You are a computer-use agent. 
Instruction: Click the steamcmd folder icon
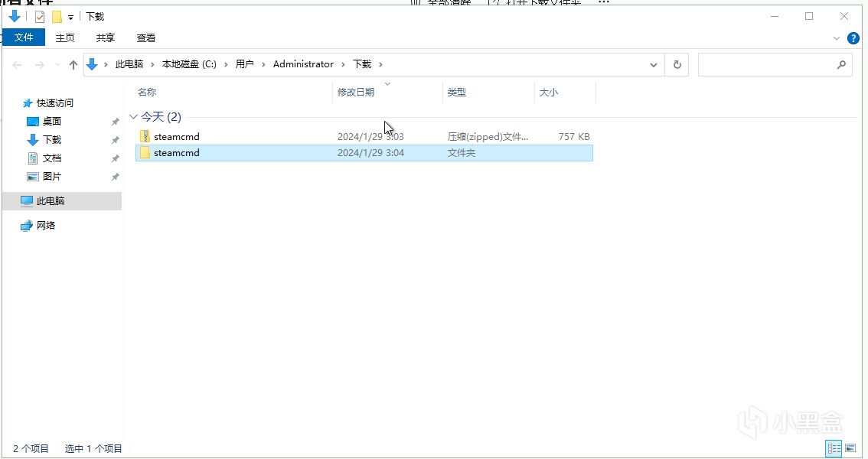pyautogui.click(x=145, y=153)
